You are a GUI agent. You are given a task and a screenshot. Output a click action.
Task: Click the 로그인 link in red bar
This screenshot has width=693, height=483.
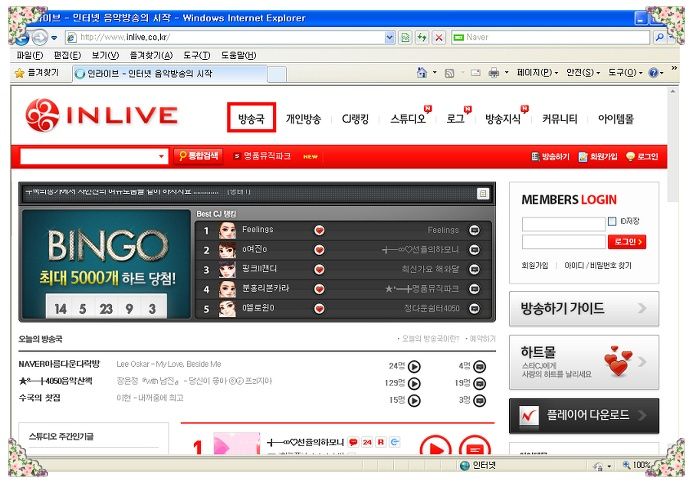(x=642, y=156)
